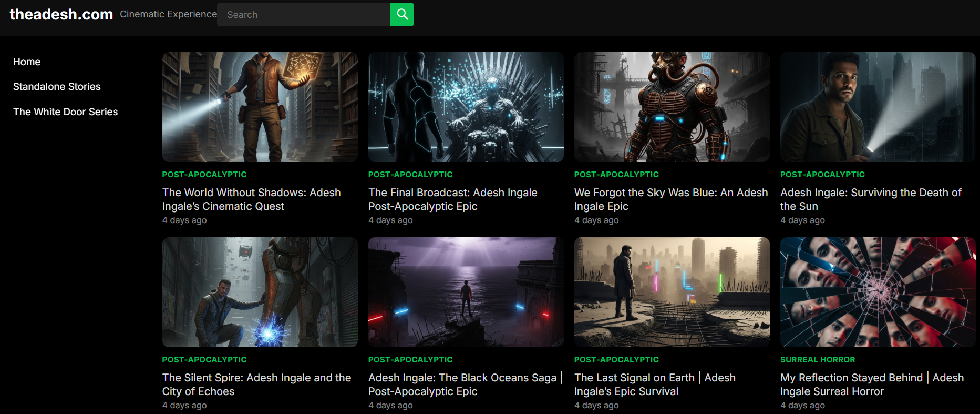The image size is (980, 414).
Task: Click title The World Without Shadows
Action: (252, 199)
